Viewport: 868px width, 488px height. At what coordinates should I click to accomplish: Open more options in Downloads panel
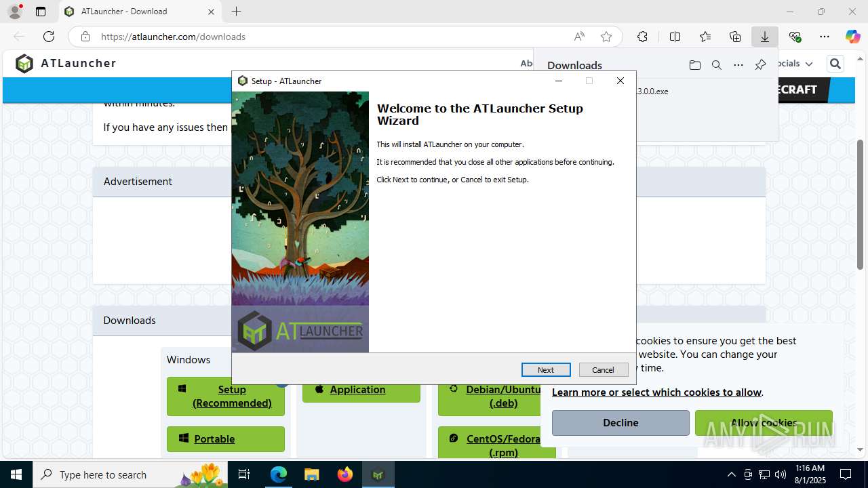coord(738,65)
